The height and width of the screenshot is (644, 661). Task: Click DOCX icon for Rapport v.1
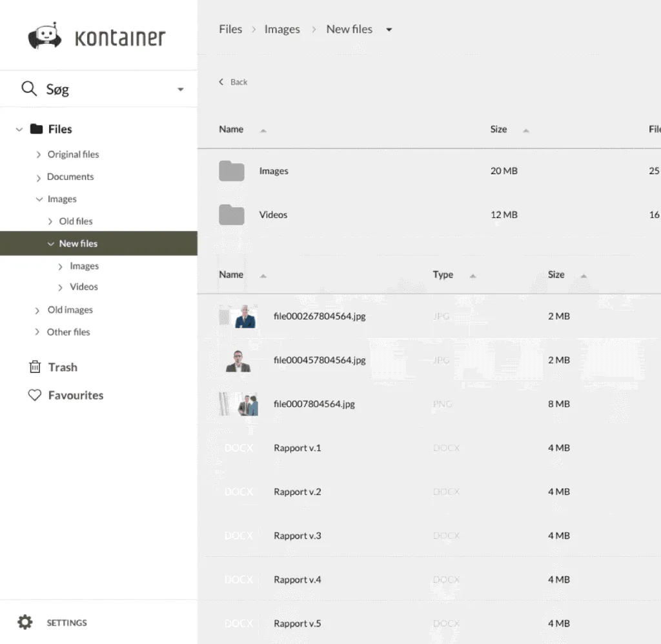click(x=239, y=448)
